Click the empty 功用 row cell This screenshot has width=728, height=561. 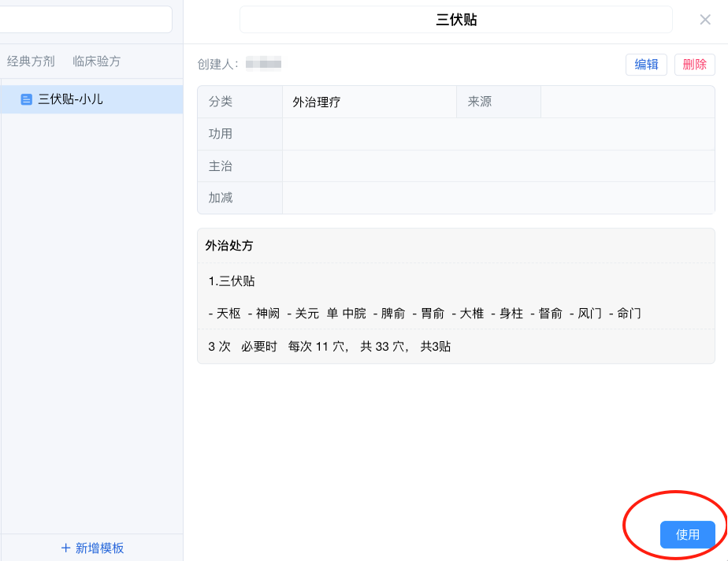point(498,134)
